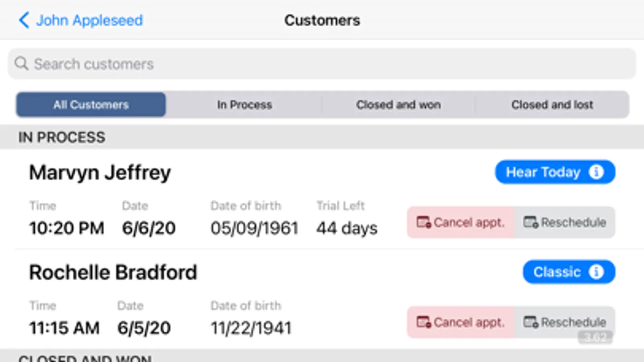644x362 pixels.
Task: Tap the back chevron icon
Action: (x=24, y=20)
